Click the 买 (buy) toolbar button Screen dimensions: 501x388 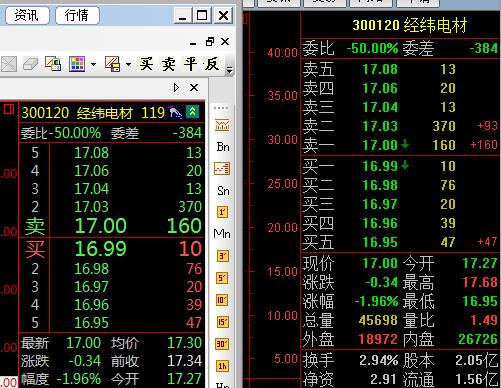146,64
